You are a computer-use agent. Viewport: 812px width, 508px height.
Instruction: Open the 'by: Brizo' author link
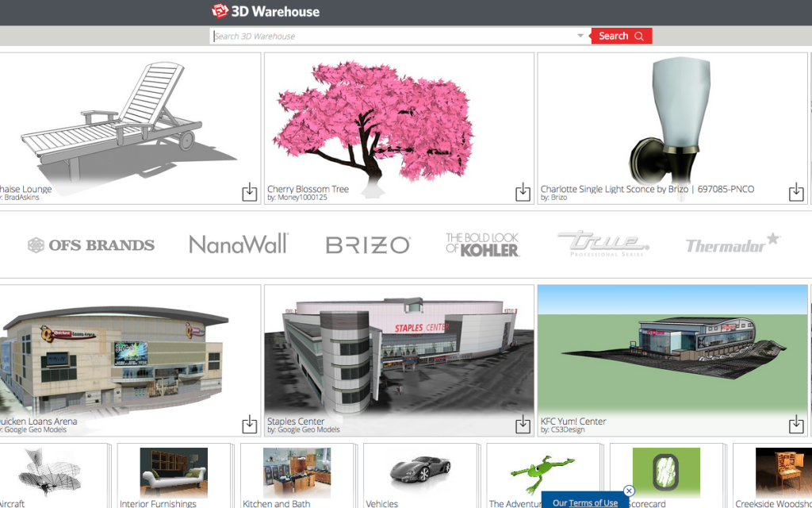tap(553, 198)
